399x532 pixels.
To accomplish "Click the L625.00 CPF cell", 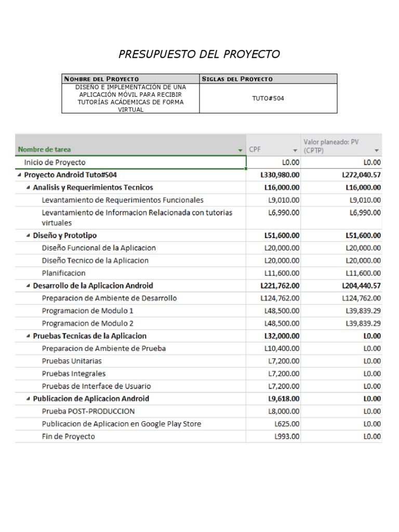I will pyautogui.click(x=273, y=424).
